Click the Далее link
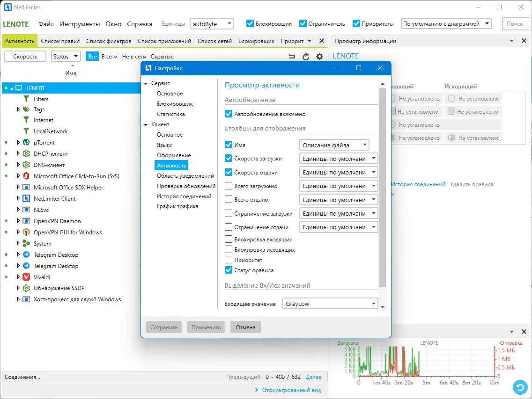This screenshot has width=532, height=399. pos(313,377)
